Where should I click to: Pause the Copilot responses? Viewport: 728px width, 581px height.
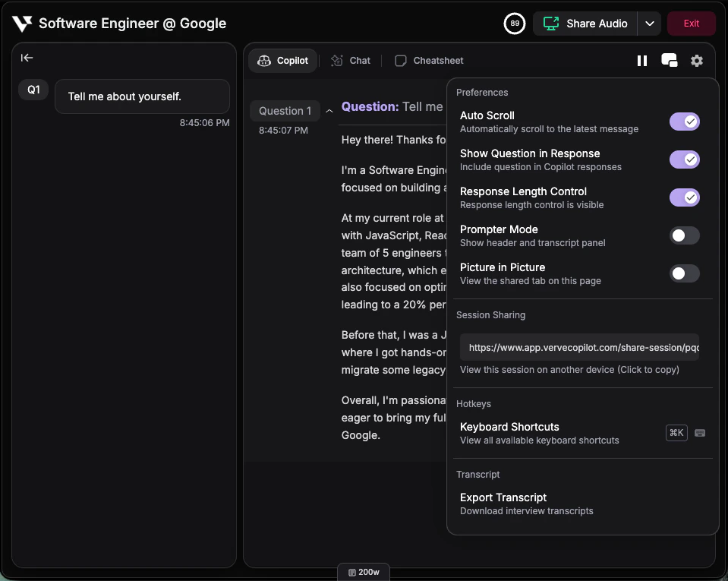coord(641,60)
